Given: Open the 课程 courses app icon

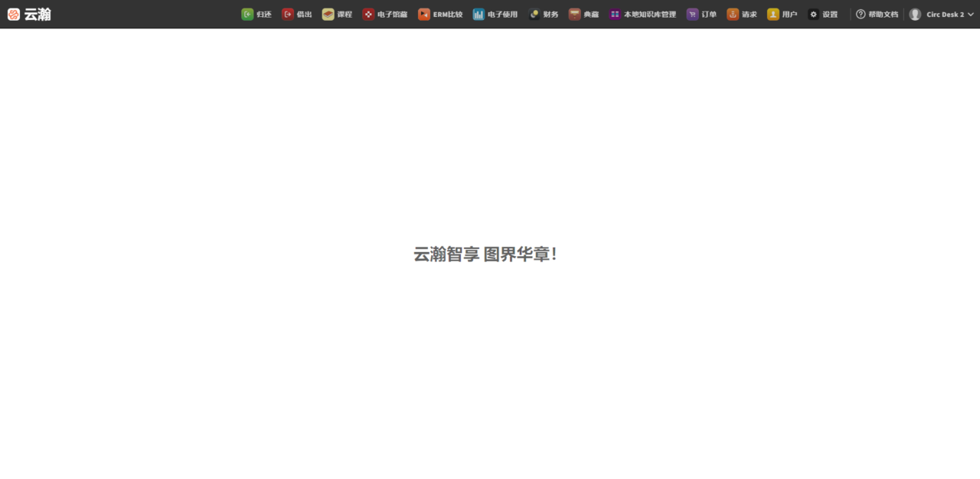Looking at the screenshot, I should [x=328, y=14].
